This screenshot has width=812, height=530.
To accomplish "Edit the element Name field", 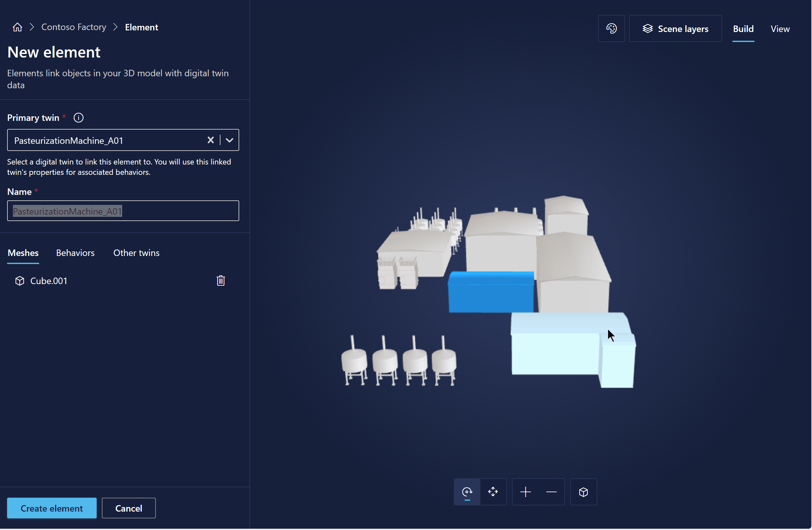I will tap(123, 211).
